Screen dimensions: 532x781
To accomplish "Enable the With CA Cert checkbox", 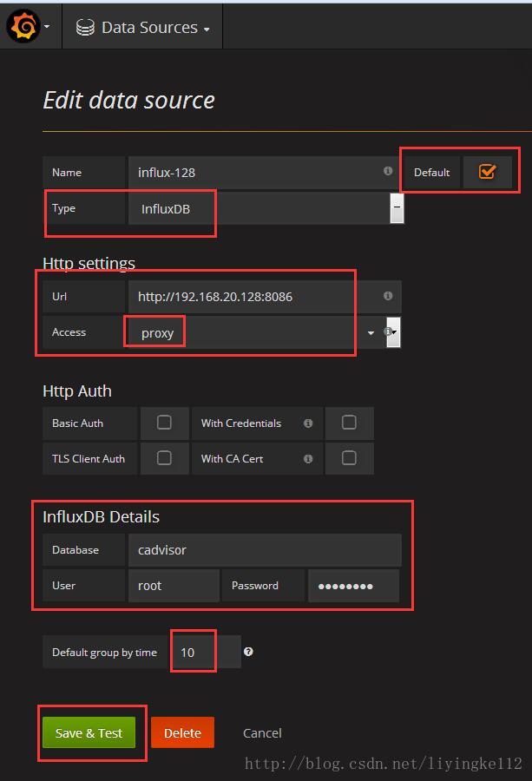I will pos(349,457).
